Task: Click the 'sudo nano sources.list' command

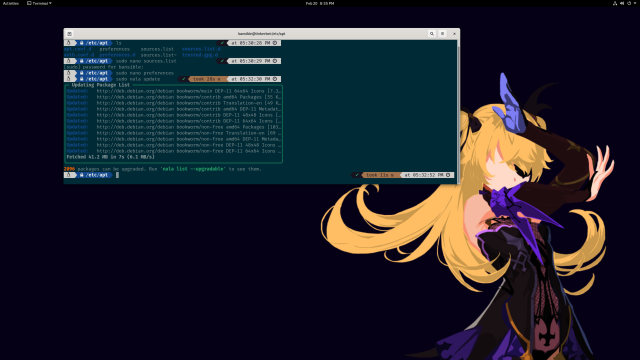Action: pyautogui.click(x=146, y=61)
